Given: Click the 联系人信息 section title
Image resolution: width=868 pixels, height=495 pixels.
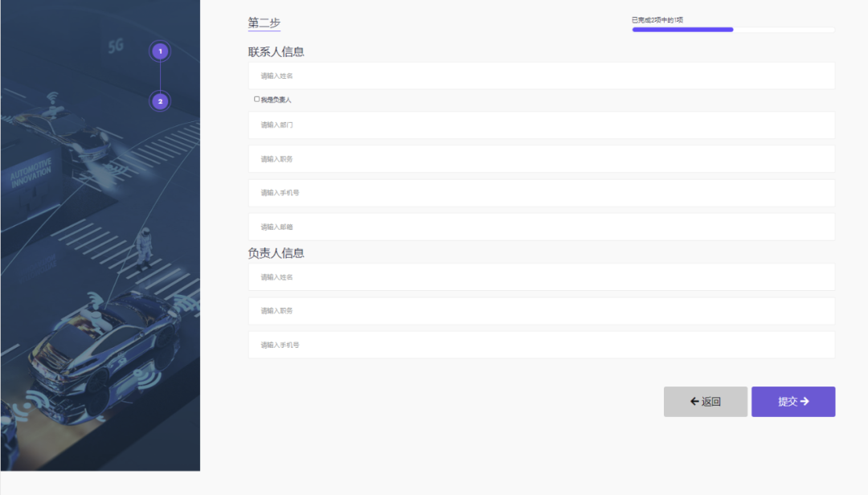Looking at the screenshot, I should pos(276,52).
